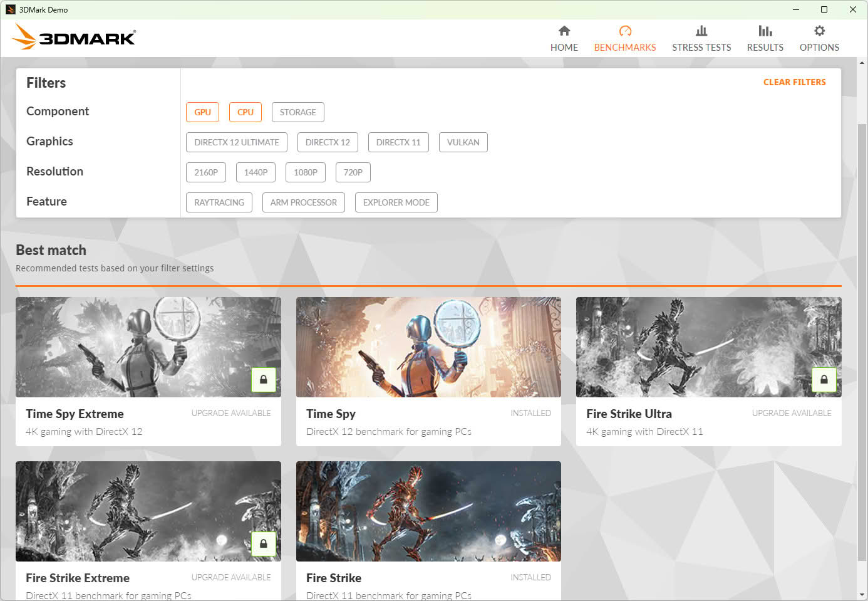Enable the Vulkan graphics filter

click(x=463, y=142)
